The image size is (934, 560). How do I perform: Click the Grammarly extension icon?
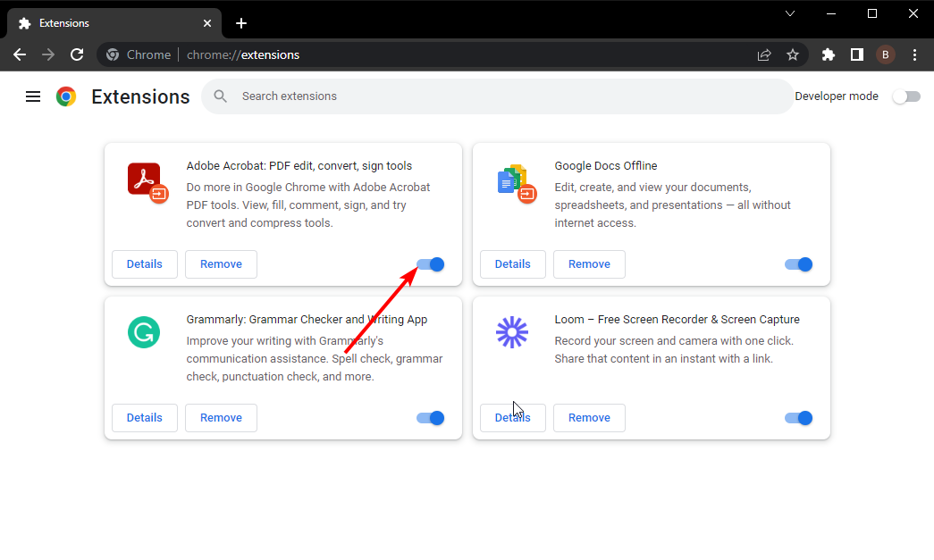(x=144, y=332)
